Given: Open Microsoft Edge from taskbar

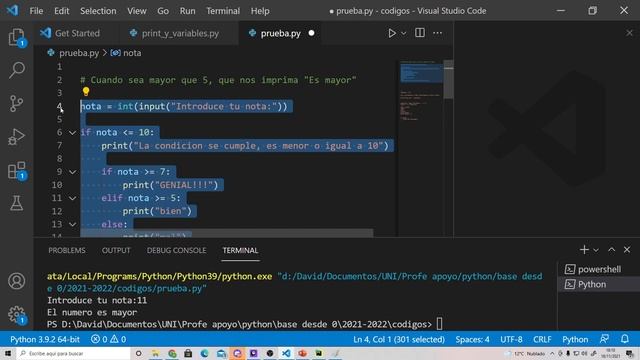Looking at the screenshot, I should 204,353.
